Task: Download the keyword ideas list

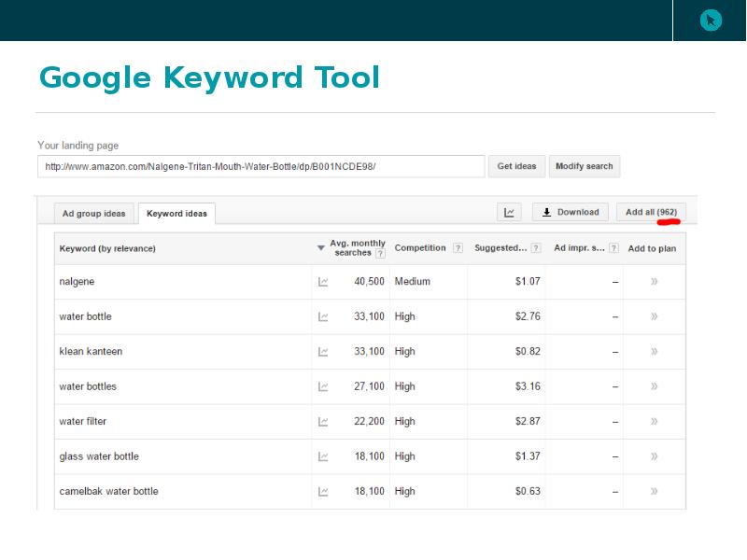Action: tap(571, 213)
